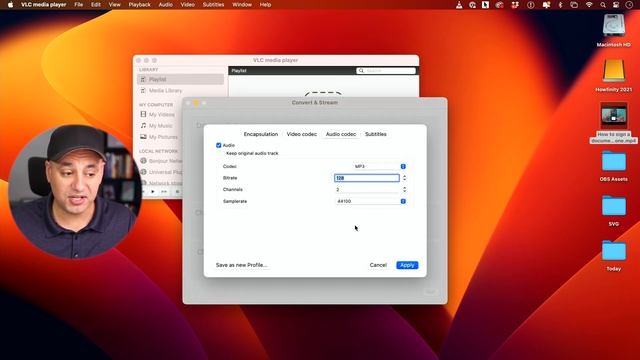Open My Music in VLC sidebar

click(x=160, y=126)
